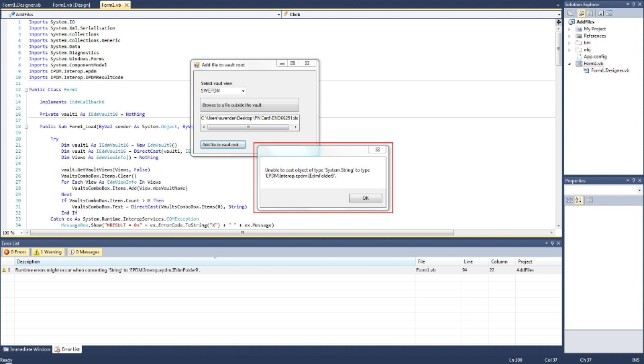
Task: Toggle Show All Files in Solution Explorer
Action: pyautogui.click(x=581, y=13)
